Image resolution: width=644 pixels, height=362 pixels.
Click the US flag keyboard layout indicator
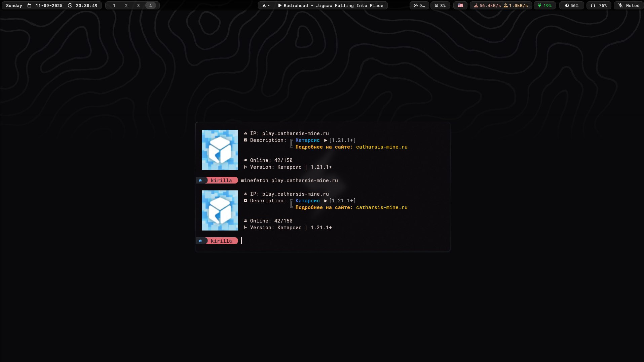460,5
